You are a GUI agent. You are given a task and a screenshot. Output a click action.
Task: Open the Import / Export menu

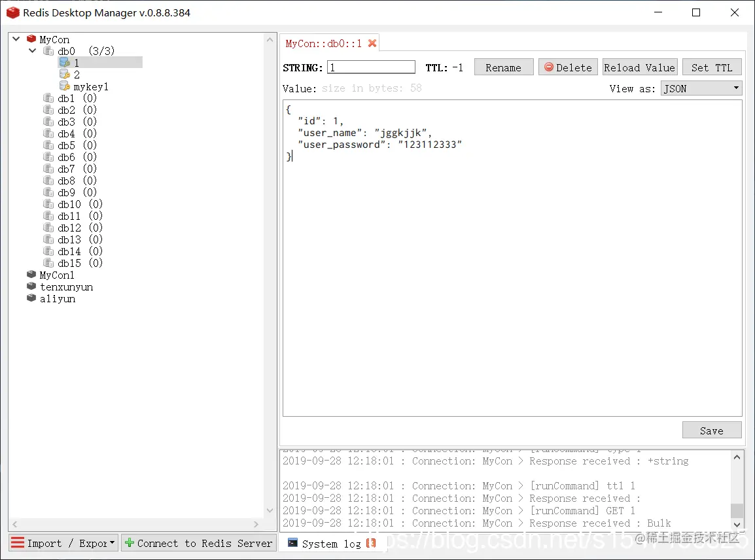click(x=63, y=543)
